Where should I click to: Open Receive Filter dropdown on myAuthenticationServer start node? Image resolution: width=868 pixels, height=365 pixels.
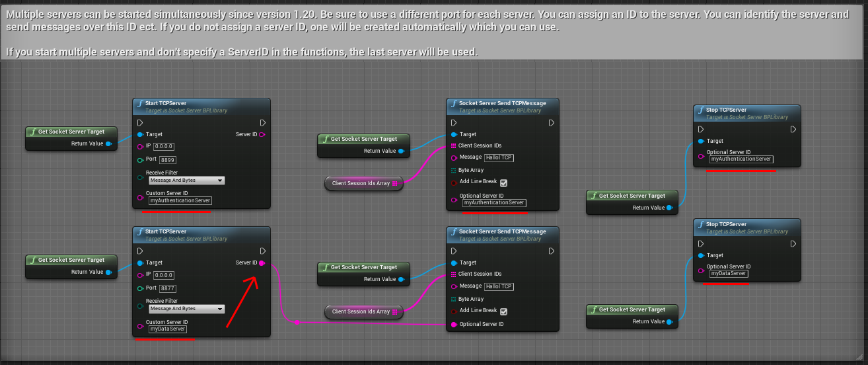[186, 181]
